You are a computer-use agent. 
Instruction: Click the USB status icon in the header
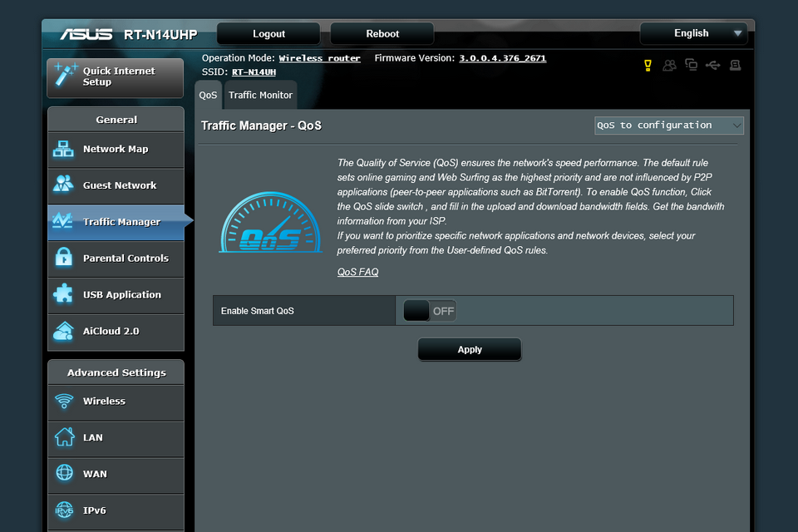coord(713,65)
